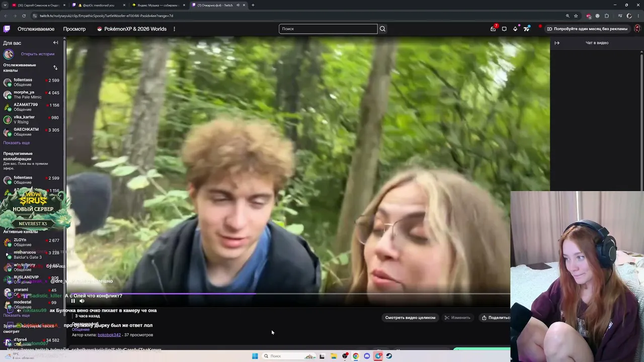Go back in browser history

(x=6, y=16)
